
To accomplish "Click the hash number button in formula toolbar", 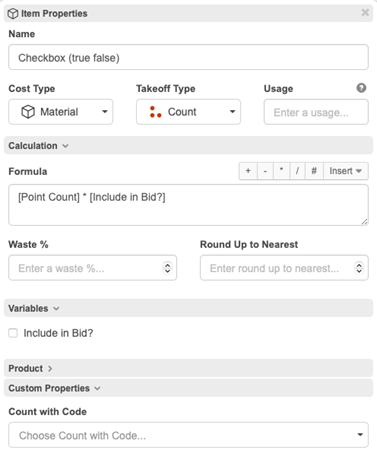I will click(x=314, y=171).
